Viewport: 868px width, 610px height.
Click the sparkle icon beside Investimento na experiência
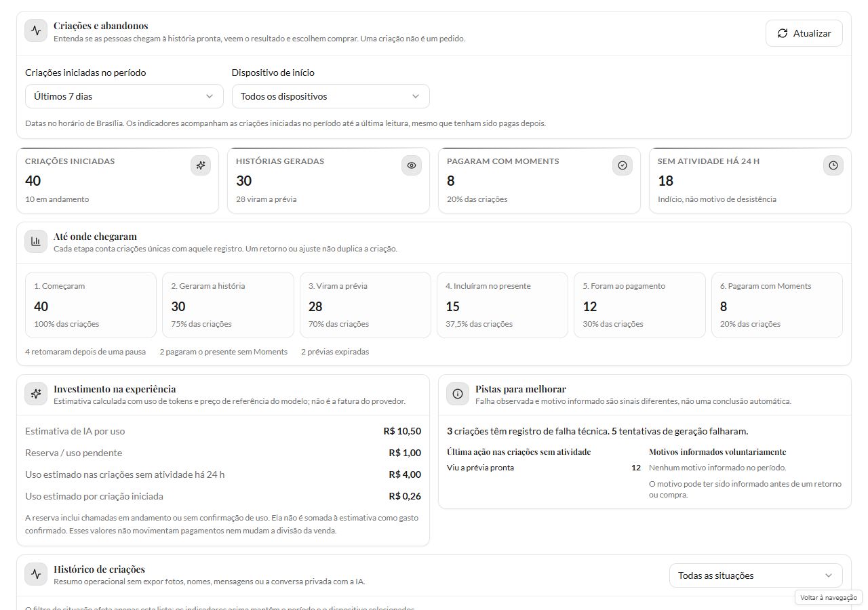[36, 394]
